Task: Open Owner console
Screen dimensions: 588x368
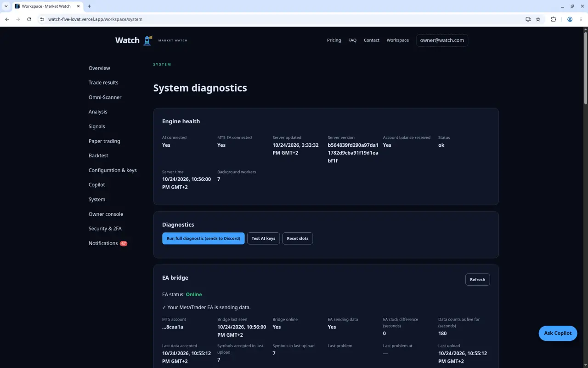Action: tap(106, 214)
